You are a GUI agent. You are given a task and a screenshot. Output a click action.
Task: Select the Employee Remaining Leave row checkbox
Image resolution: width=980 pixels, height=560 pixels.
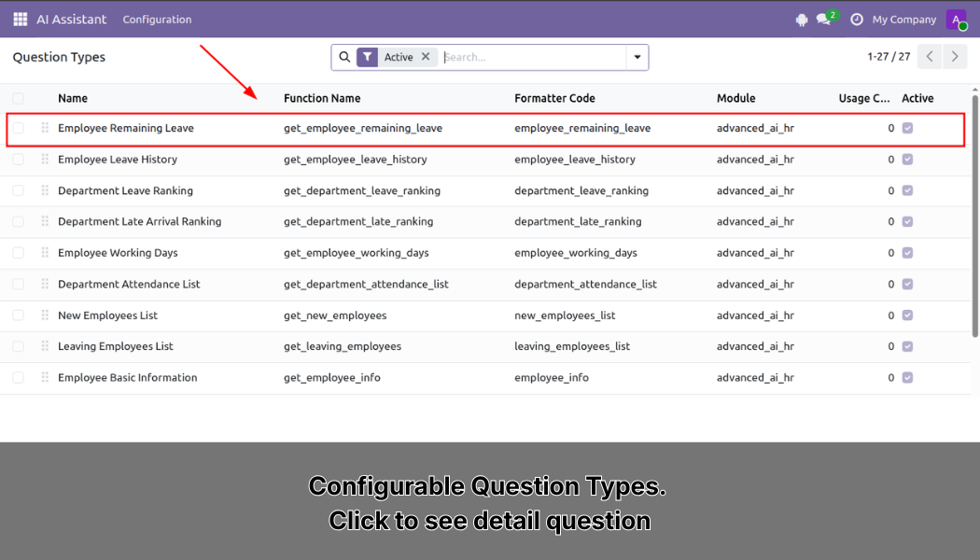[18, 128]
